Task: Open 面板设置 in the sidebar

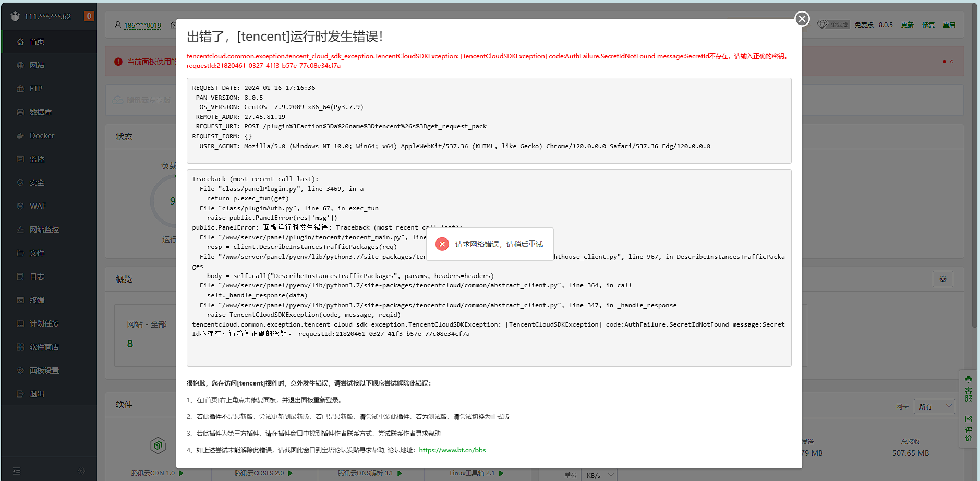Action: (44, 370)
